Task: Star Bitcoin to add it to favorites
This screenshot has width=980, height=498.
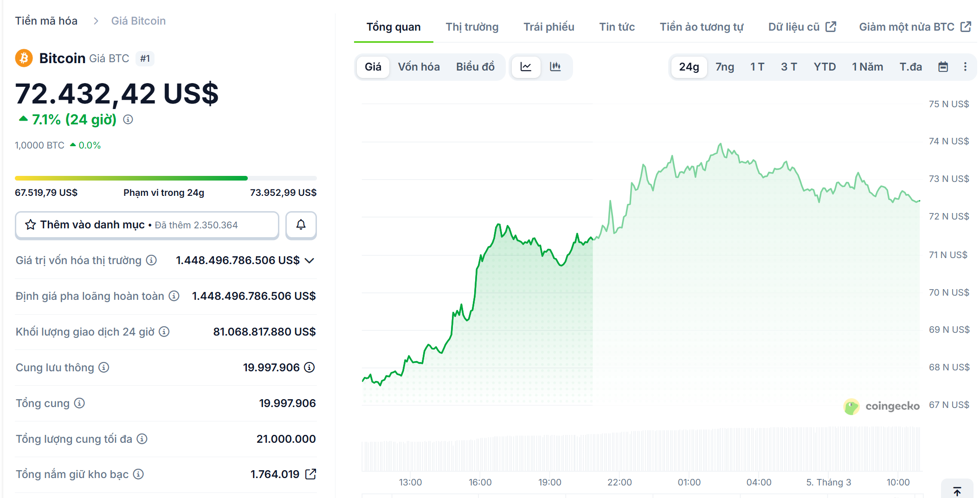Action: tap(31, 225)
